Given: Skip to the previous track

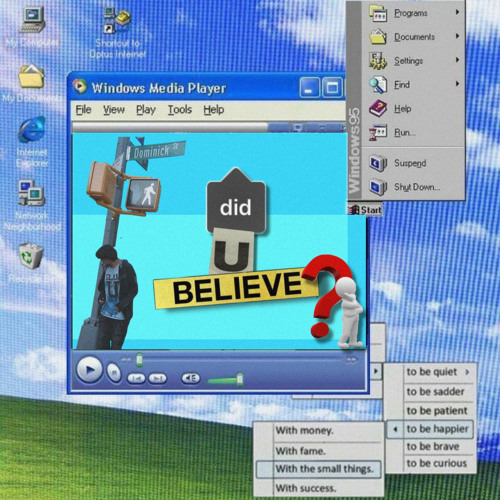Looking at the screenshot, I should [136, 378].
